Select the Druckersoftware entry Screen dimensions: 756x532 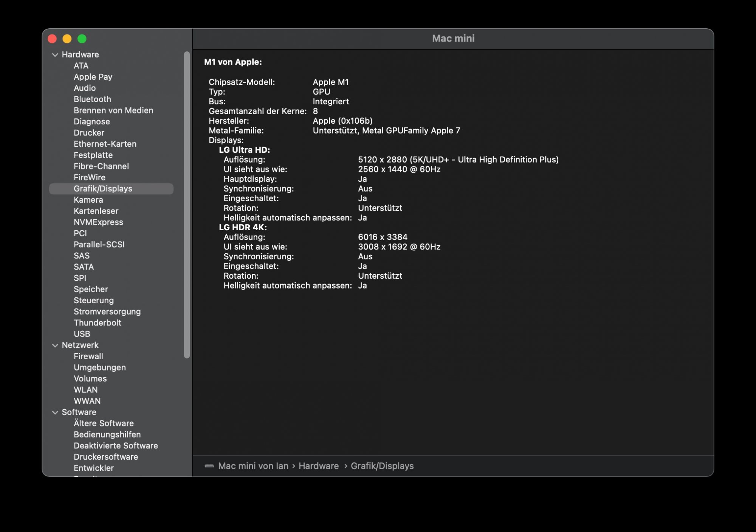click(x=106, y=457)
